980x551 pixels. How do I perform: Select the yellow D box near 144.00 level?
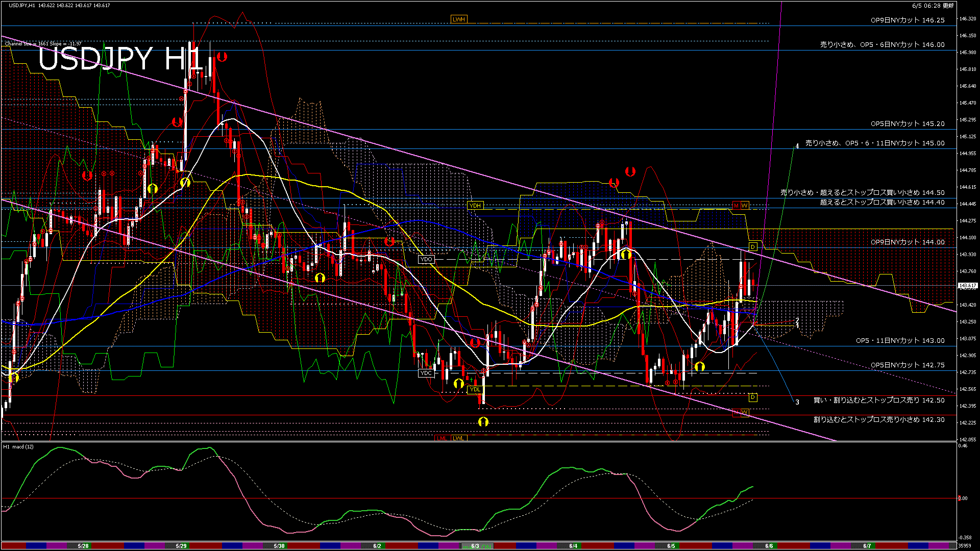[x=752, y=247]
